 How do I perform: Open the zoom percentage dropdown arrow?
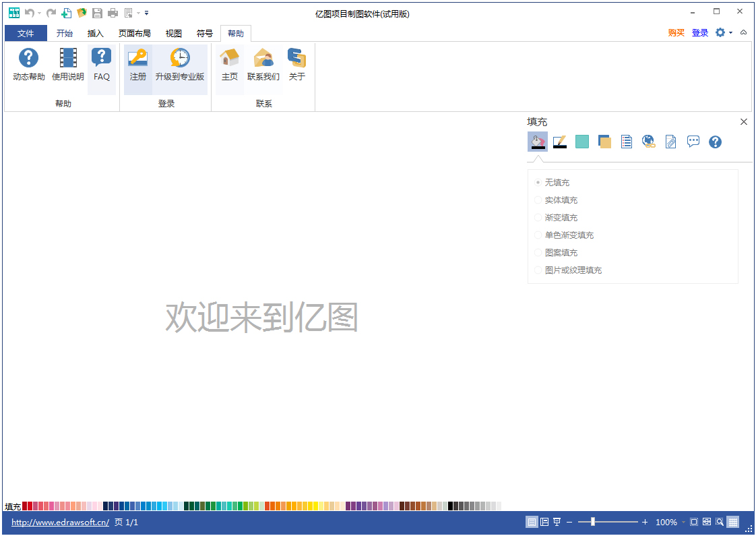coord(683,522)
